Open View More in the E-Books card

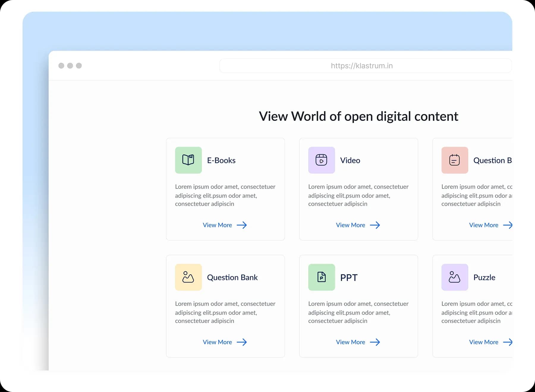click(225, 225)
